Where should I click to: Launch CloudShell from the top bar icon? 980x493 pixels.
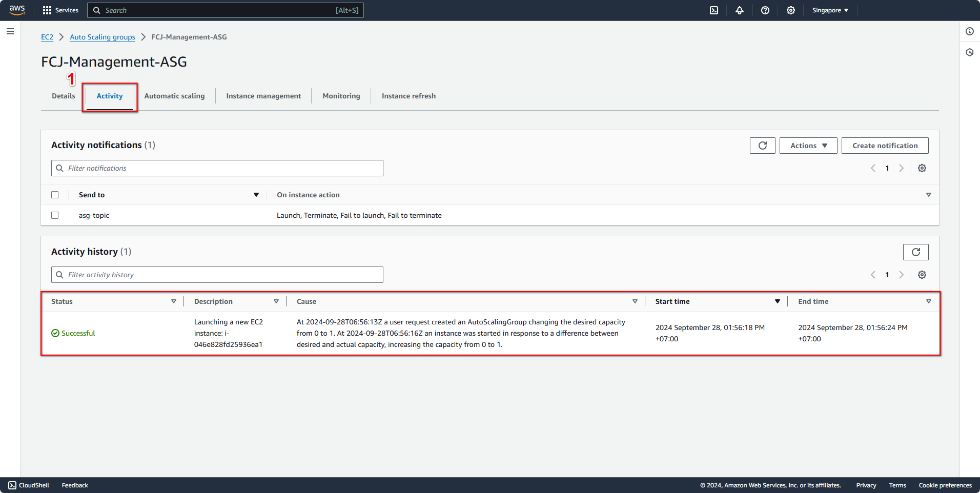[714, 10]
